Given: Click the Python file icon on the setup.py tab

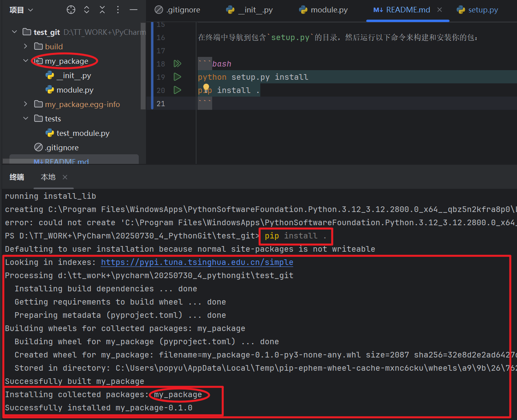Looking at the screenshot, I should [x=461, y=10].
